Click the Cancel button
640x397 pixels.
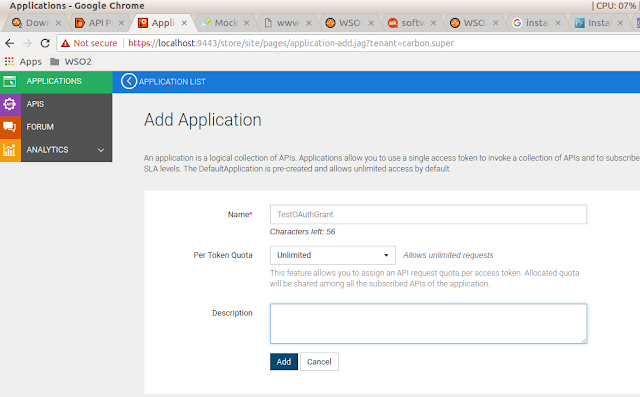319,362
